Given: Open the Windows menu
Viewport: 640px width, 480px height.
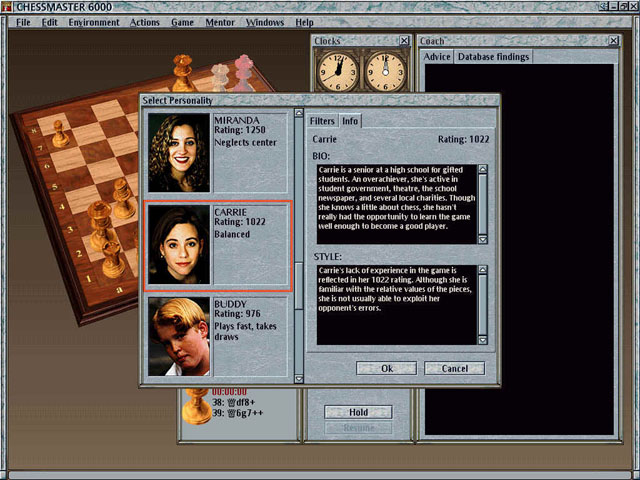Looking at the screenshot, I should click(x=264, y=22).
